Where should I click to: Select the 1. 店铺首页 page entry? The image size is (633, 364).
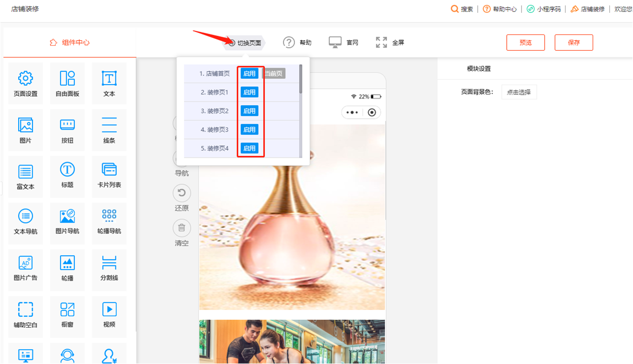pos(214,73)
